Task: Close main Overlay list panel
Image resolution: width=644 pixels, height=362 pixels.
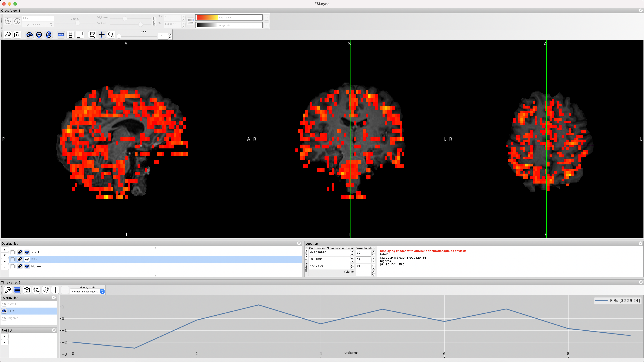Action: tap(299, 243)
